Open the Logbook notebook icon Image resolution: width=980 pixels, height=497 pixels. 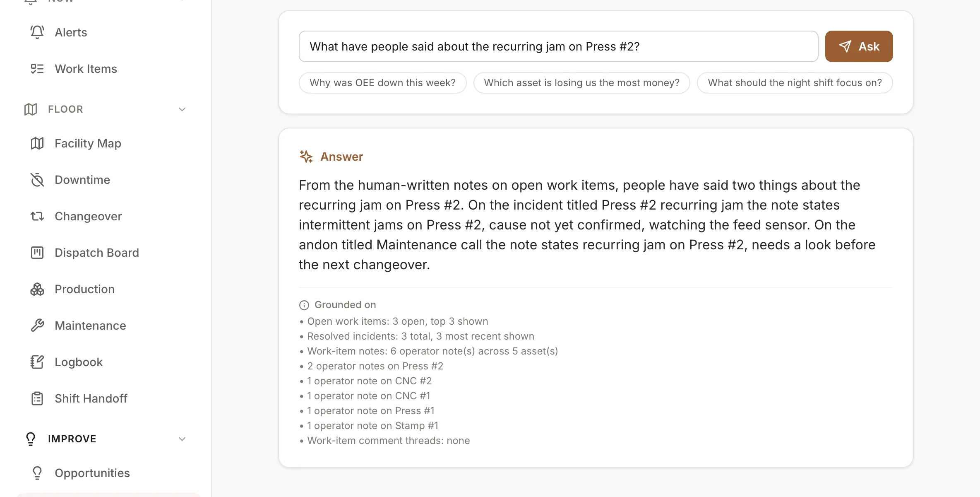click(x=37, y=362)
